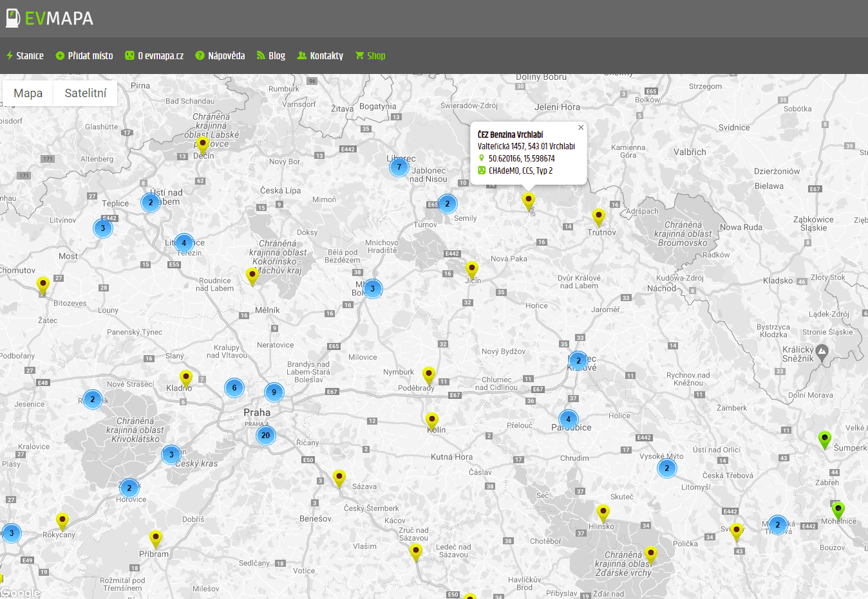The height and width of the screenshot is (599, 868).
Task: Click the Google logo on the map
Action: [x=21, y=593]
